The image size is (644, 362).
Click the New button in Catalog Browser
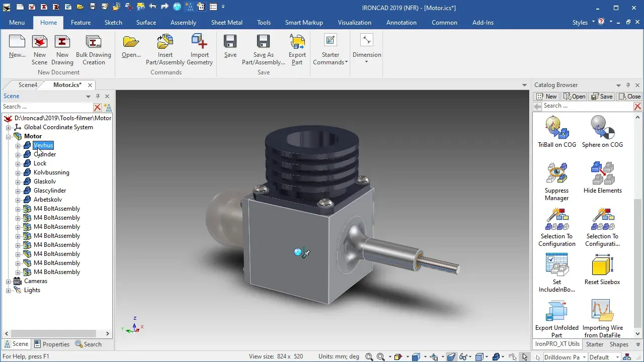(x=546, y=96)
